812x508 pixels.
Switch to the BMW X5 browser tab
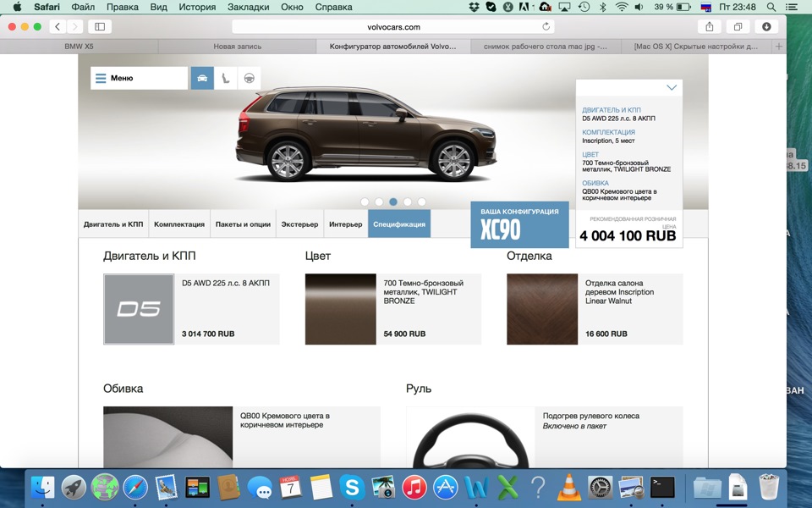[79, 45]
